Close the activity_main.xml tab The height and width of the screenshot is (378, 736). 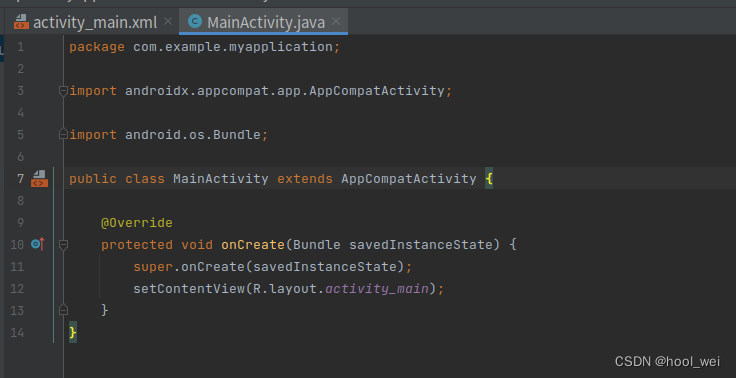click(x=168, y=21)
